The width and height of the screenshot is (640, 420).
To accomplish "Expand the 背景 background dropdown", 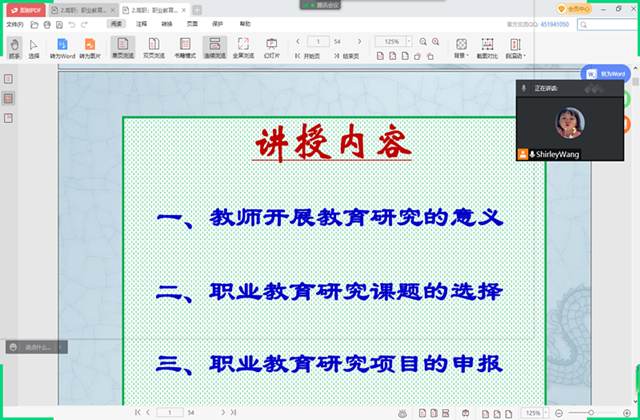I will pos(460,46).
